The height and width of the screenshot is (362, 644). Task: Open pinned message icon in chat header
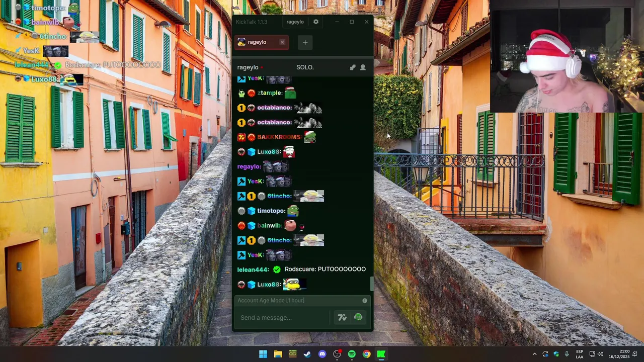click(353, 67)
